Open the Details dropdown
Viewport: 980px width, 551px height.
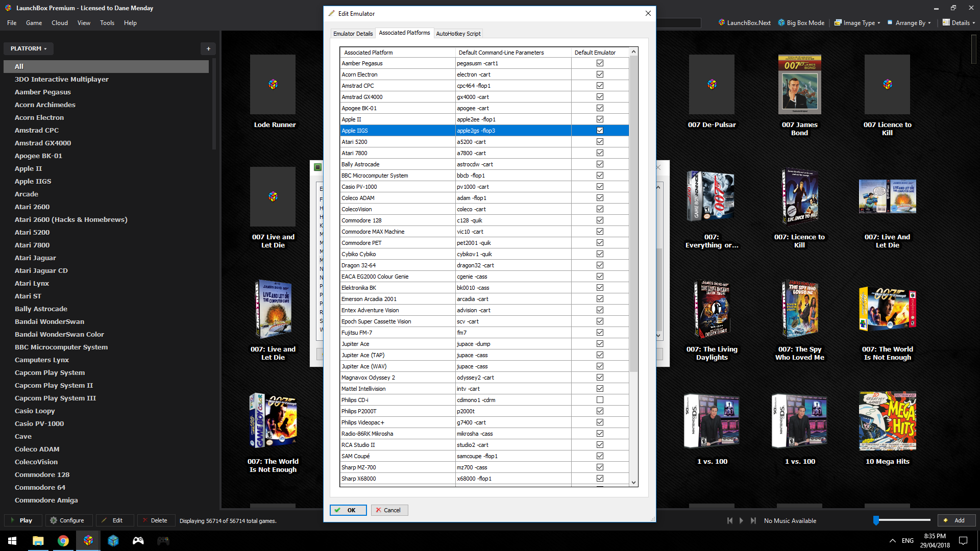point(959,22)
